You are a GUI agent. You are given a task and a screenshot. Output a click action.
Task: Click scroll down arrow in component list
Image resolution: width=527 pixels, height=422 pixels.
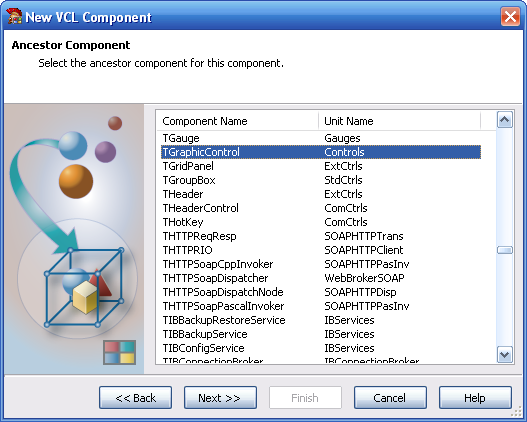coord(504,354)
